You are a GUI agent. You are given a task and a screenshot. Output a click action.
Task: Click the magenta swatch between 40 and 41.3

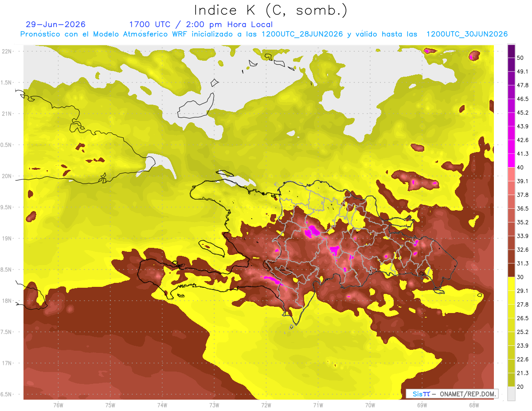[x=512, y=160]
